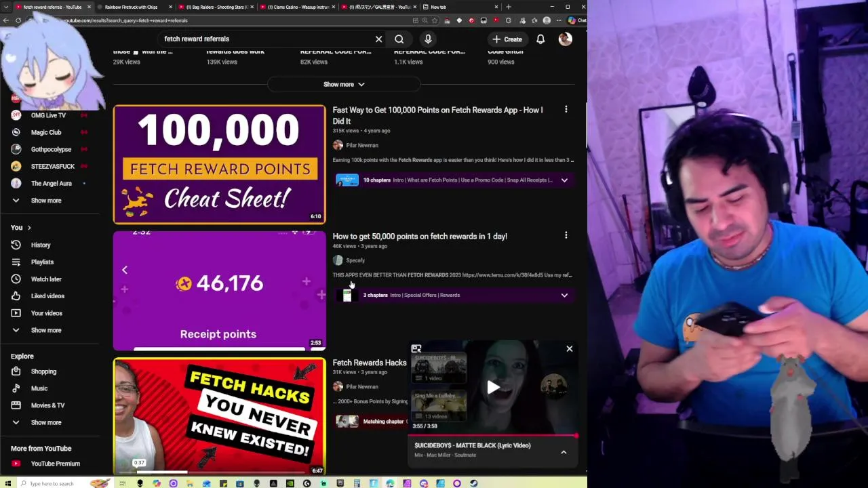Open The Angel Aura subscription
Image resolution: width=868 pixels, height=488 pixels.
[51, 183]
